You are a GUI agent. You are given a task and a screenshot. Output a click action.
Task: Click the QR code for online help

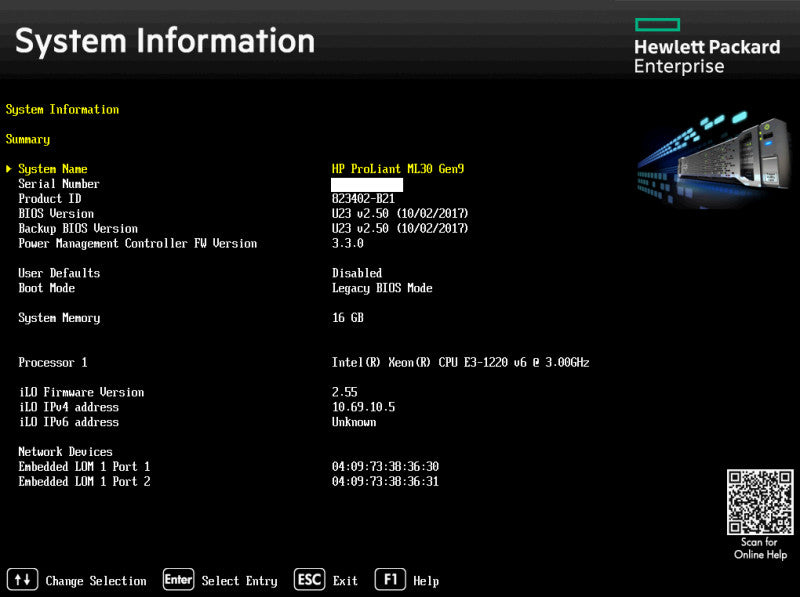tap(760, 502)
